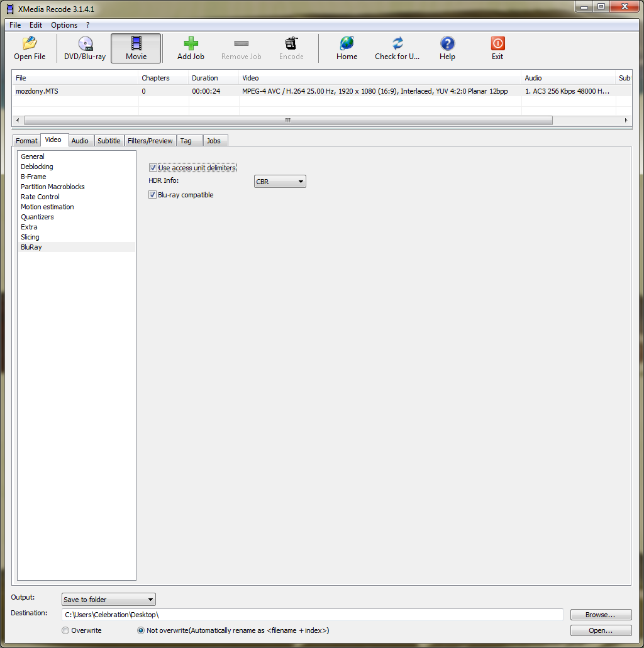Click the Open... button
644x648 pixels.
[601, 630]
